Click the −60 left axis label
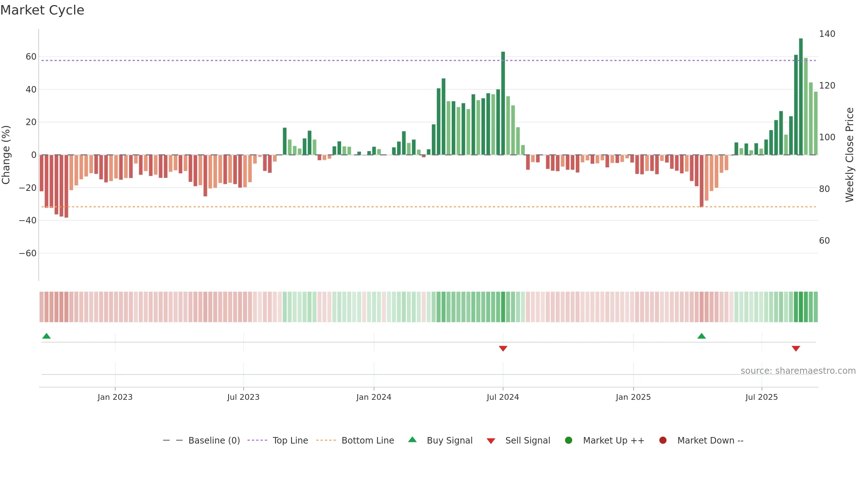 click(27, 253)
